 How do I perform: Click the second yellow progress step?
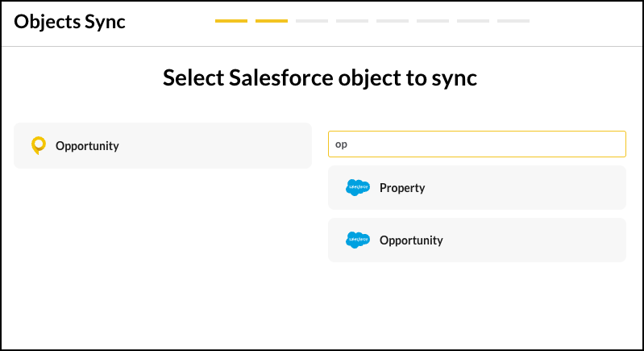(x=272, y=21)
